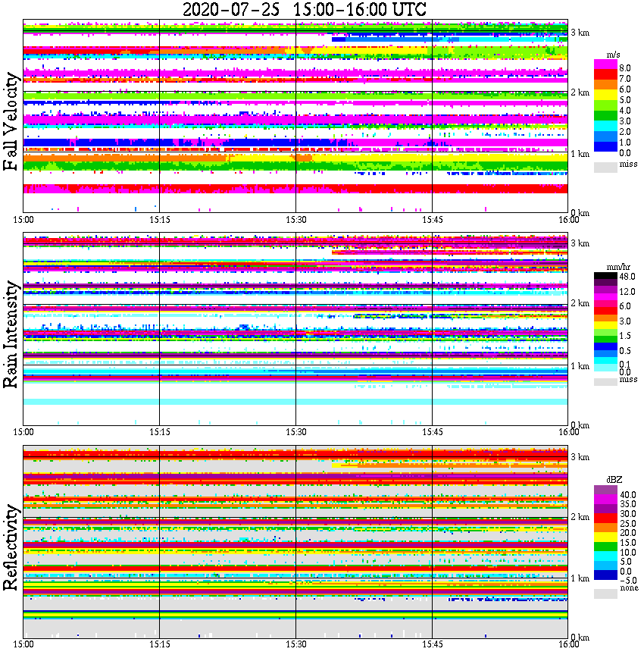The width and height of the screenshot is (644, 658).
Task: Pick the dark blue bottom swatch in dBZ legend
Action: (x=605, y=575)
